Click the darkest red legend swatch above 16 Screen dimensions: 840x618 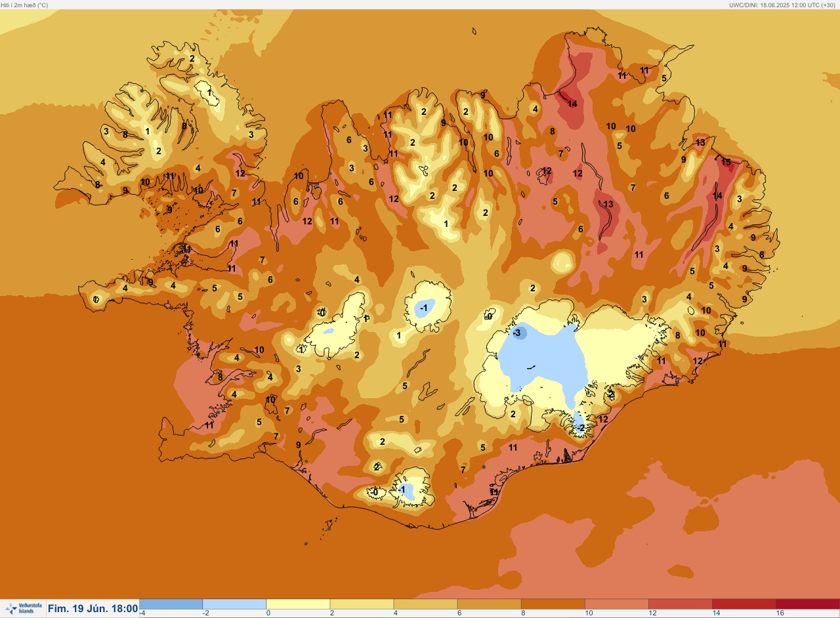pos(808,604)
